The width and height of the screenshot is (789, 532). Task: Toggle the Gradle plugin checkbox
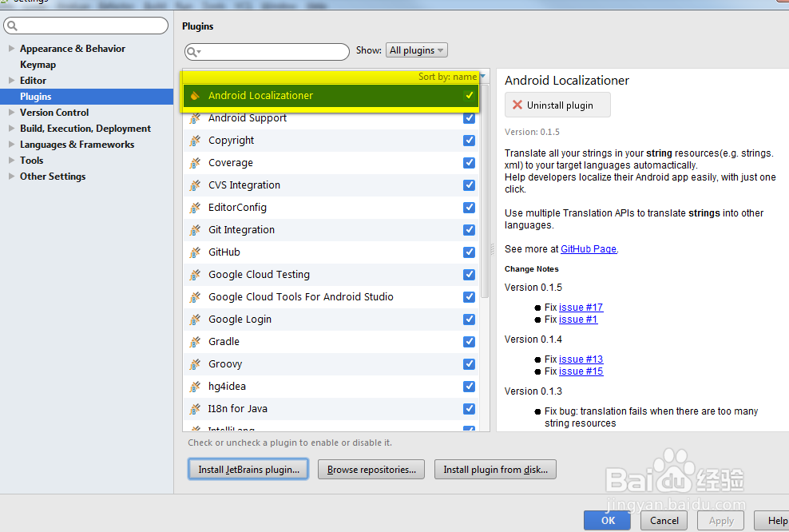click(x=467, y=341)
